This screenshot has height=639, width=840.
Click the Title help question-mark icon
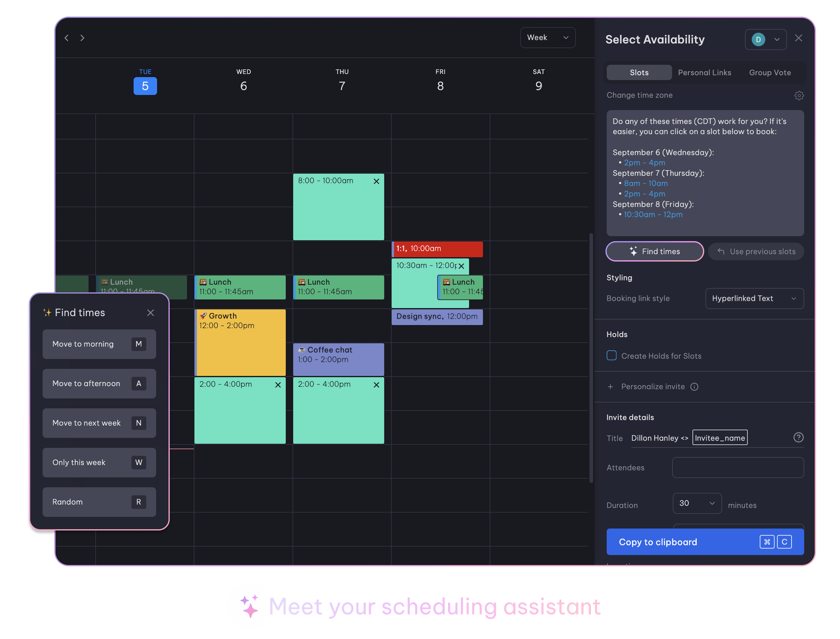pos(798,438)
